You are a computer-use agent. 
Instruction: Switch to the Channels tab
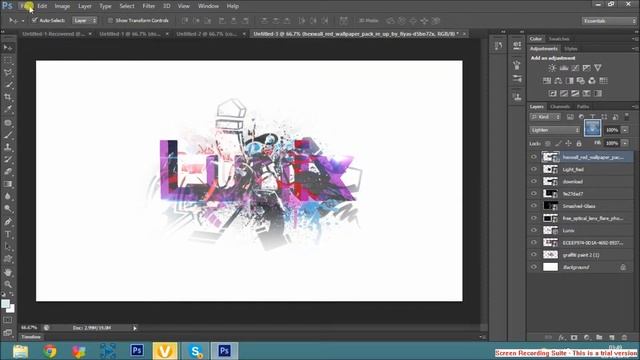click(x=560, y=107)
